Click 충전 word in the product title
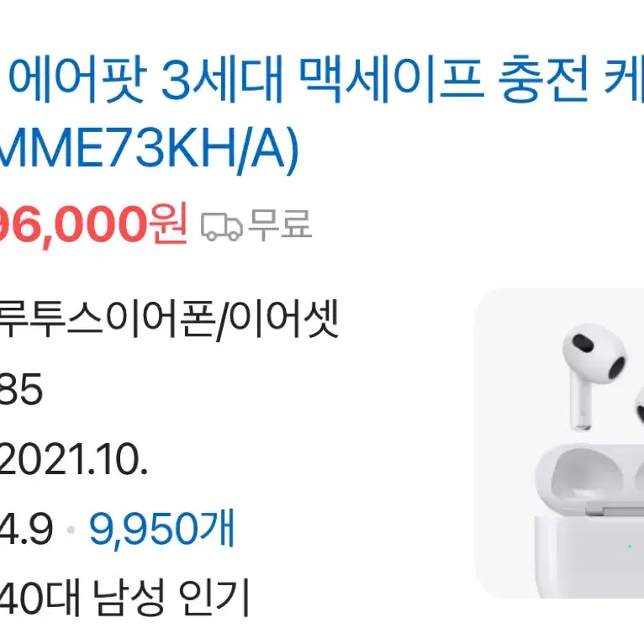Image resolution: width=644 pixels, height=644 pixels. pyautogui.click(x=543, y=81)
